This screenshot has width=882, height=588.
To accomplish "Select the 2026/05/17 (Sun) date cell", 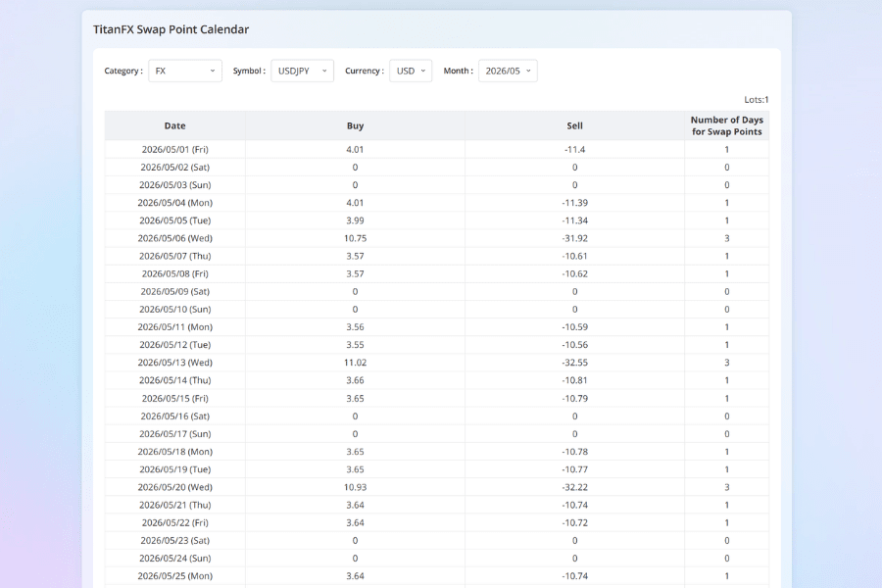I will pyautogui.click(x=175, y=434).
